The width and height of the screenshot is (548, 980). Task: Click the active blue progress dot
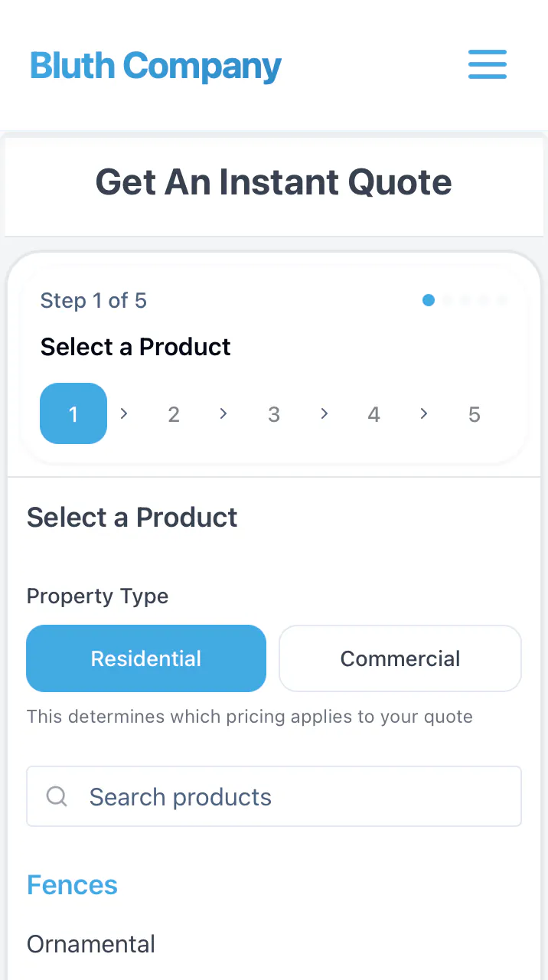429,300
